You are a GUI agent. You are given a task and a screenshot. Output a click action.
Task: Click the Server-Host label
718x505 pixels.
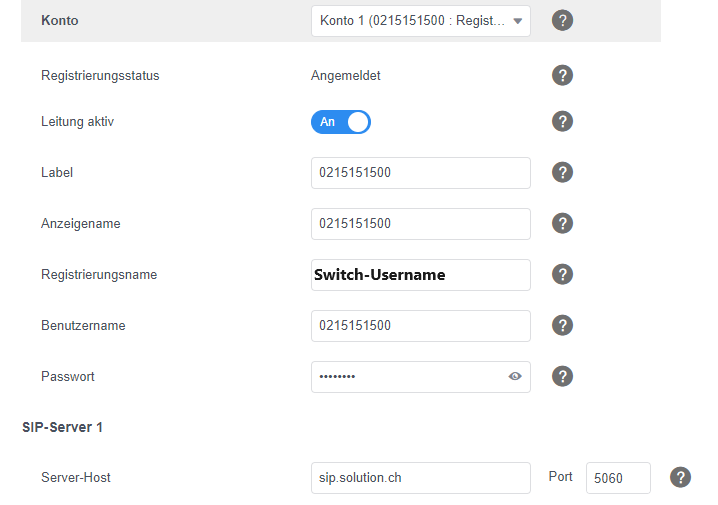tap(76, 478)
